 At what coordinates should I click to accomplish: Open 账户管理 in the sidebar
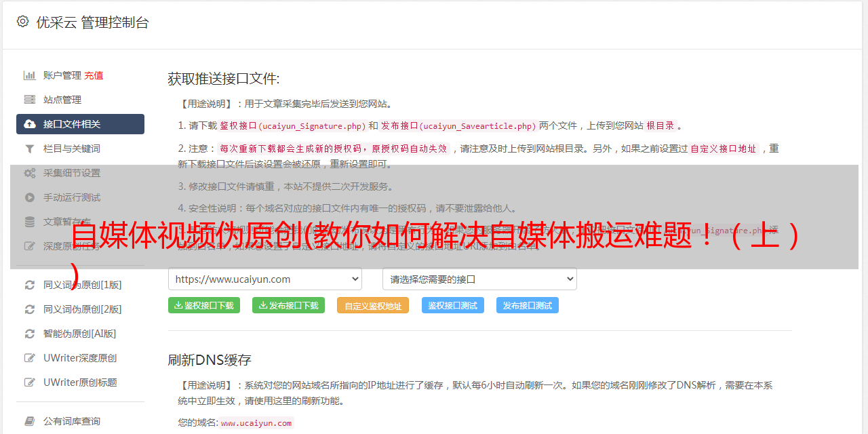tap(62, 75)
